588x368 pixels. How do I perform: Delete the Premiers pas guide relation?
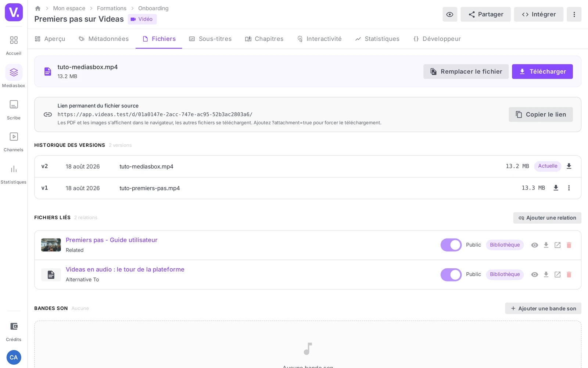pyautogui.click(x=569, y=245)
